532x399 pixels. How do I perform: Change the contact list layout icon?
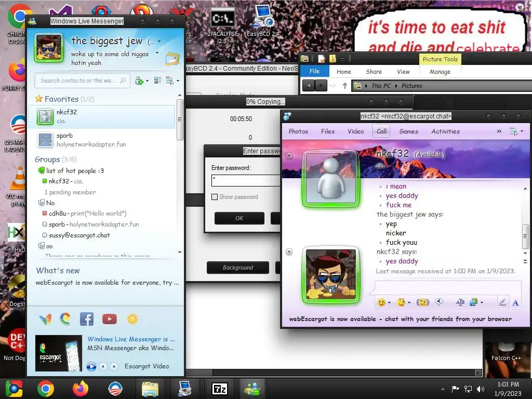point(157,81)
